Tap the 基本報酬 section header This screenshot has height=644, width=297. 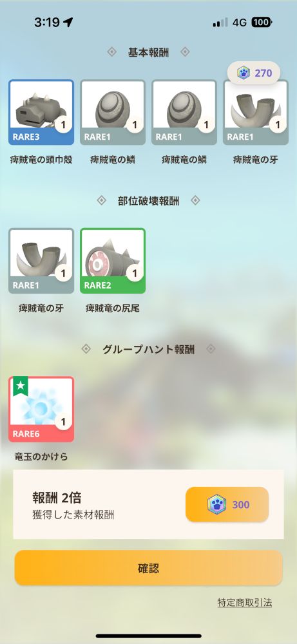coord(148,52)
